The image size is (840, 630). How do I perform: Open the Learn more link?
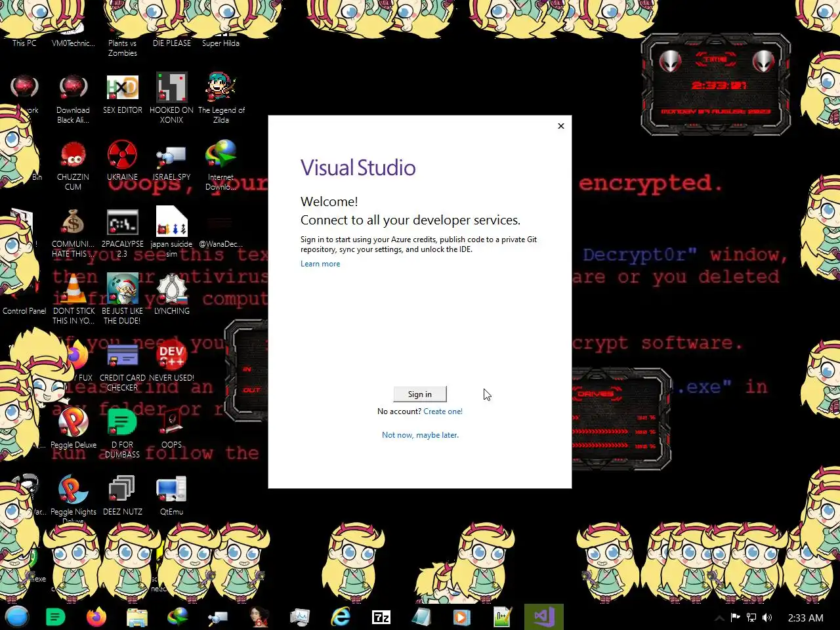coord(320,264)
